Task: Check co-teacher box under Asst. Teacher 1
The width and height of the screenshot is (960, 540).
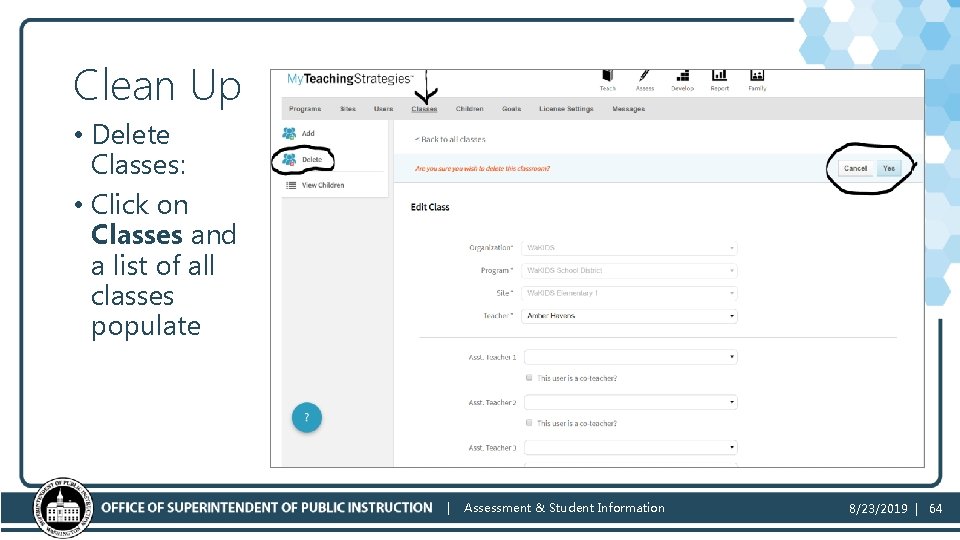Action: click(x=529, y=378)
